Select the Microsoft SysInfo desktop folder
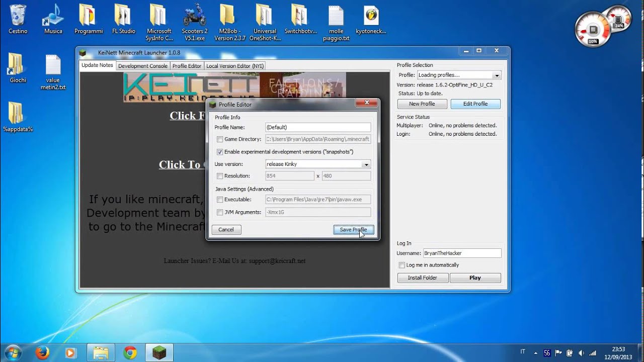The image size is (644, 362). pos(159,22)
